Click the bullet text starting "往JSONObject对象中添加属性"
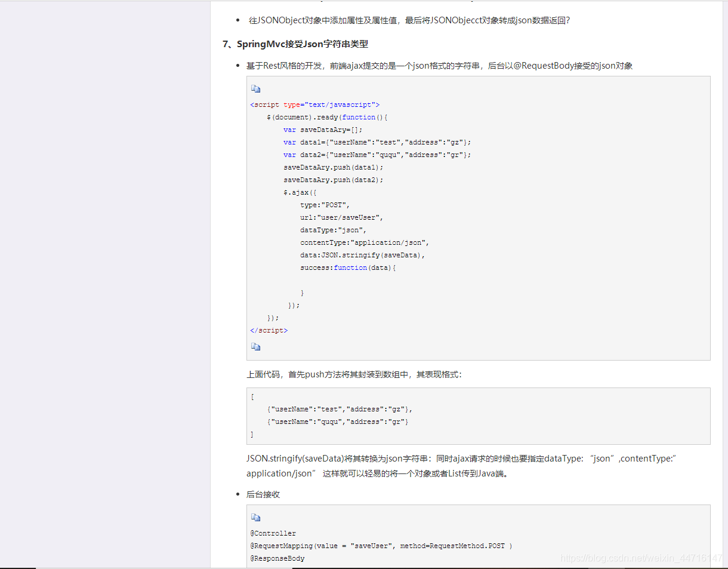The height and width of the screenshot is (569, 728). click(409, 20)
